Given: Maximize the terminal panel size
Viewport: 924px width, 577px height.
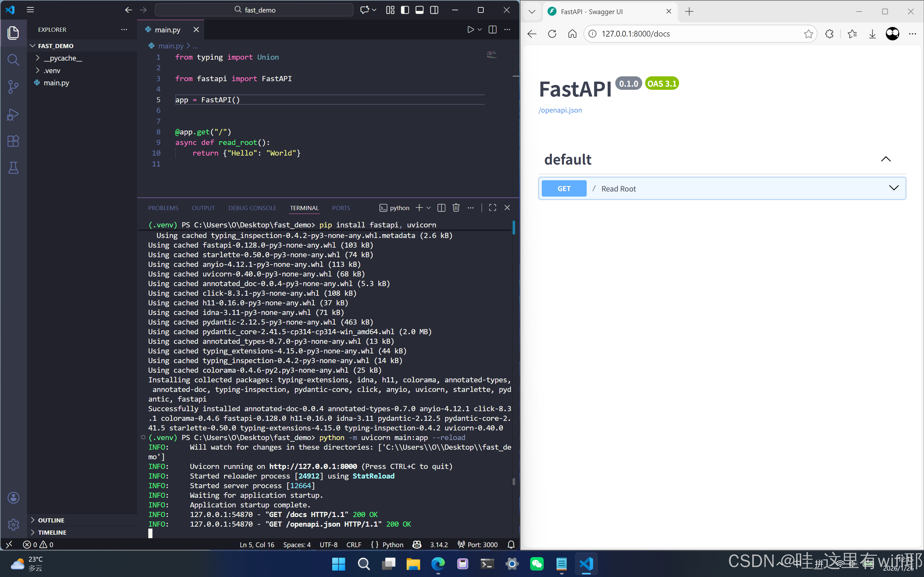Looking at the screenshot, I should tap(493, 208).
